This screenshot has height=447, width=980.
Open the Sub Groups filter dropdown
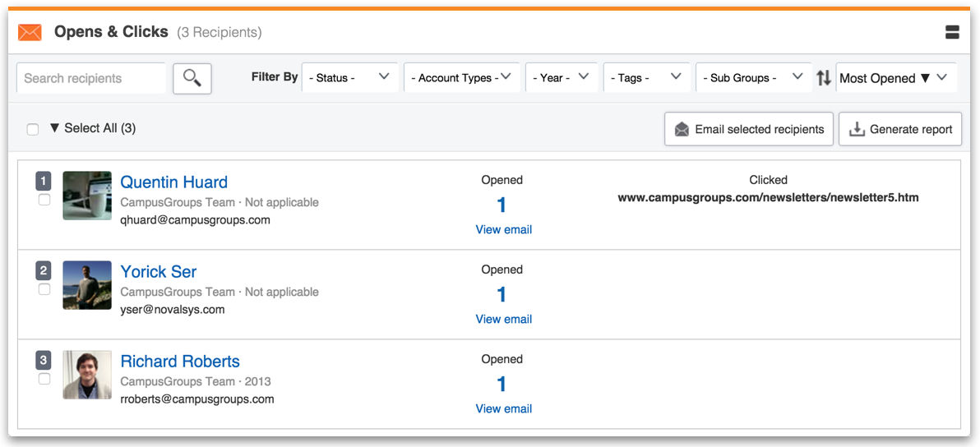pos(754,77)
